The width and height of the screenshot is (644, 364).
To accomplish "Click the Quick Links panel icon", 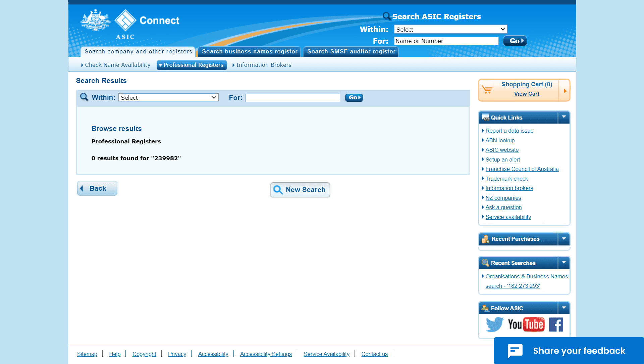I will 485,118.
